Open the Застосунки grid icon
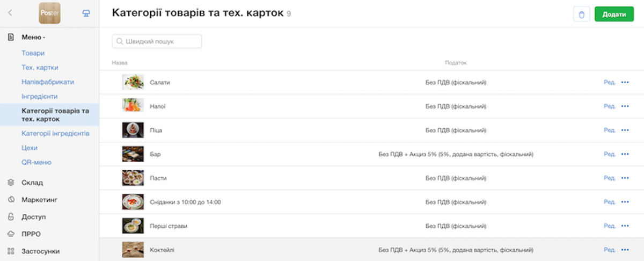 [x=11, y=251]
